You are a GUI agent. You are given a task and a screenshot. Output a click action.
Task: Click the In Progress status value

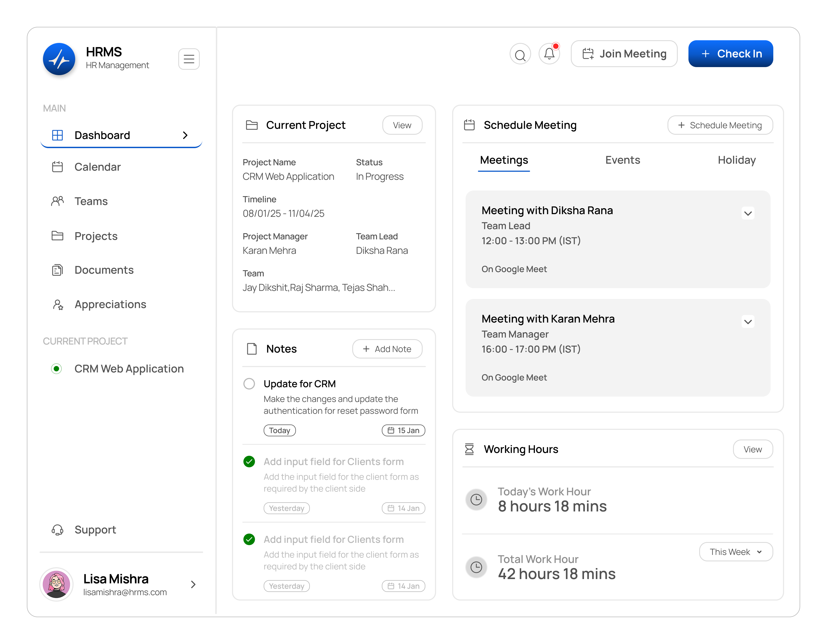(380, 177)
